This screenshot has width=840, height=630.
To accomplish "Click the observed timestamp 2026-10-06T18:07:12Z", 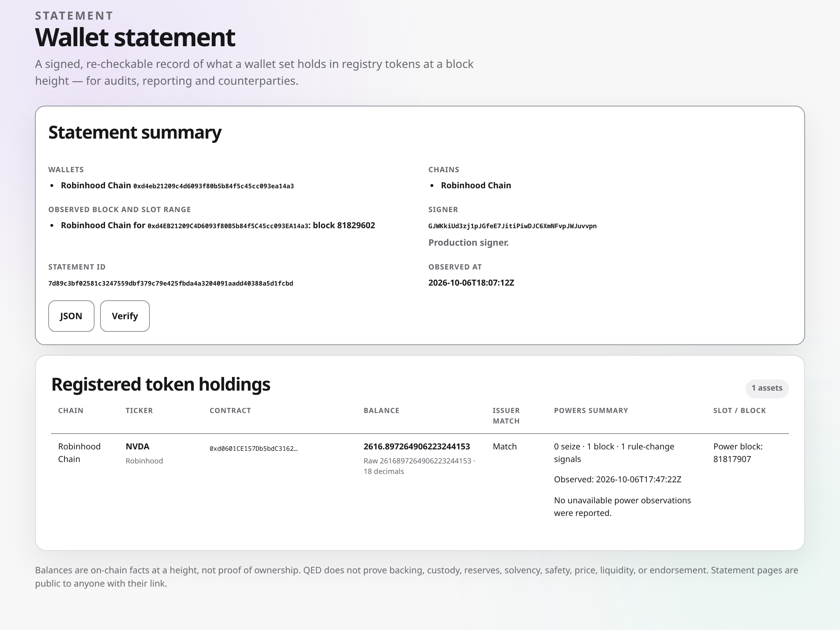I will pos(471,282).
